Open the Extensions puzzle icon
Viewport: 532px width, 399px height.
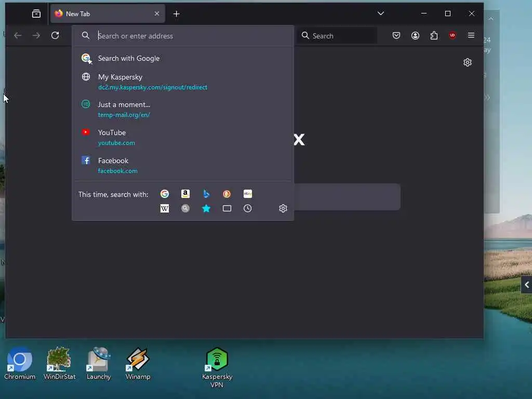(434, 36)
